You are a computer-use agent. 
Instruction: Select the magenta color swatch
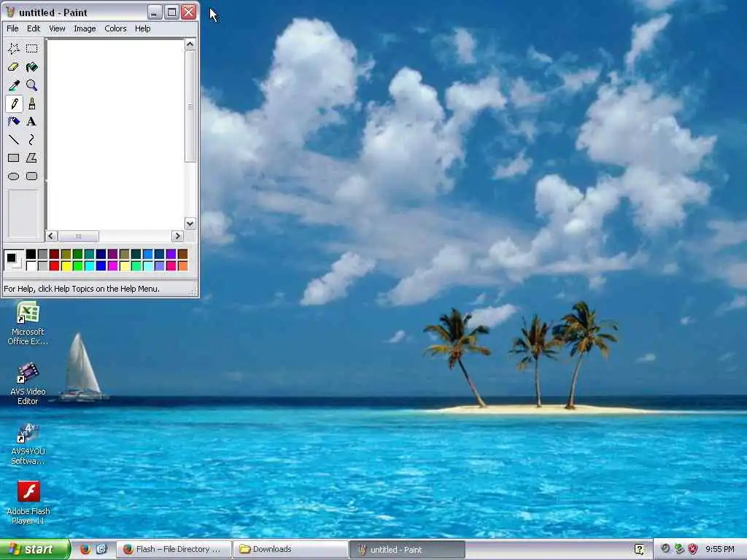click(113, 265)
